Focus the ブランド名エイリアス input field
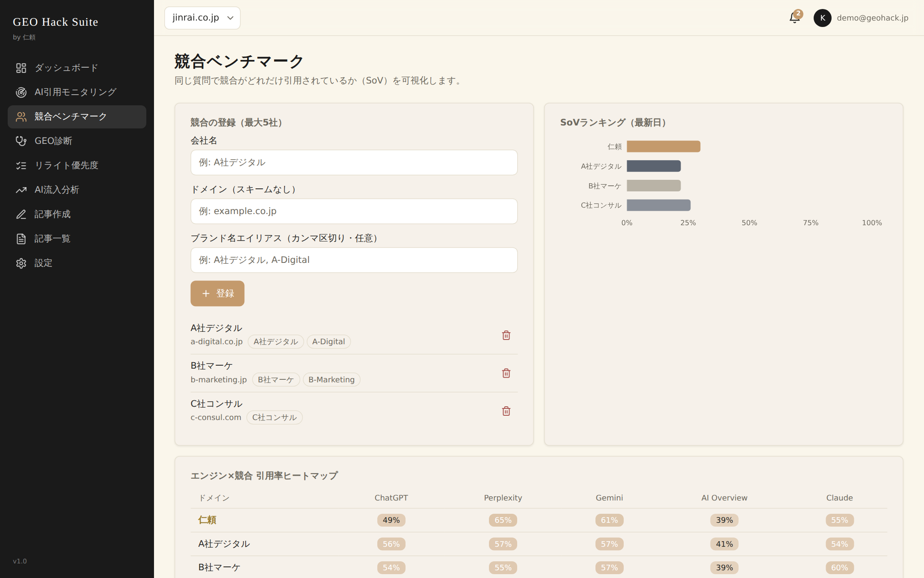 (x=354, y=260)
